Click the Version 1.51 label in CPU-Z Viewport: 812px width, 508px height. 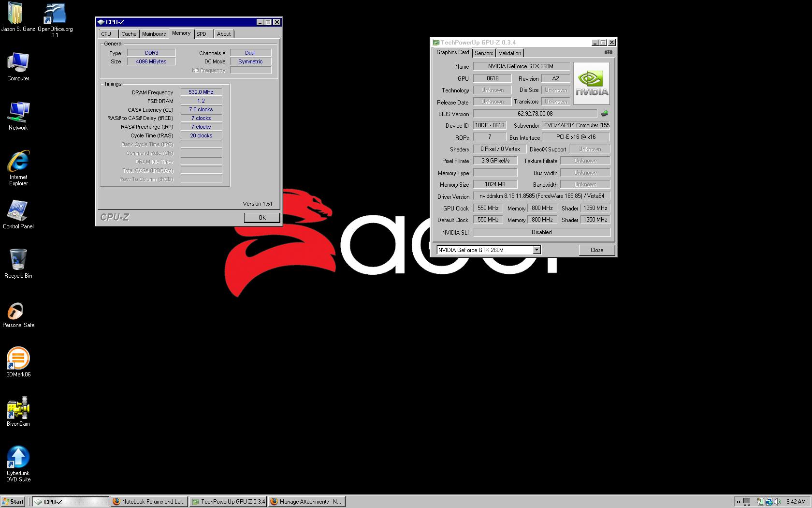(258, 204)
